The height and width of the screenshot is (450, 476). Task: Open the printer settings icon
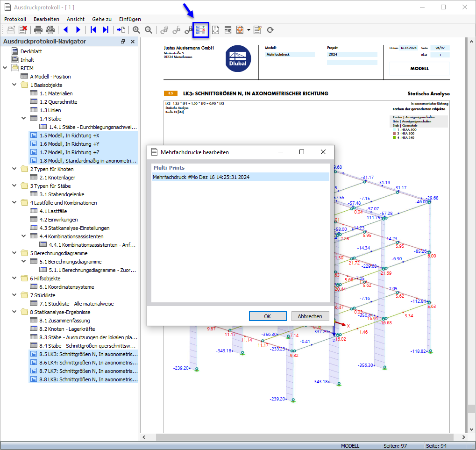50,30
